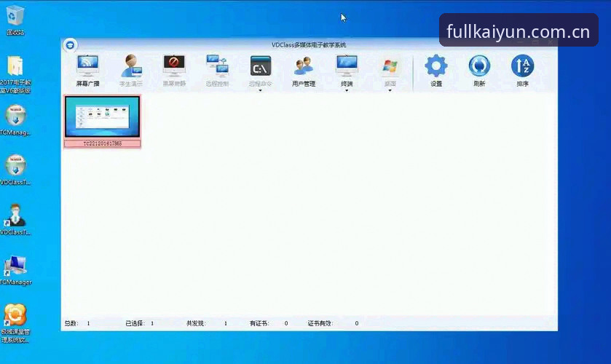611x364 pixels.
Task: Refresh the client list (刷新)
Action: click(x=479, y=70)
